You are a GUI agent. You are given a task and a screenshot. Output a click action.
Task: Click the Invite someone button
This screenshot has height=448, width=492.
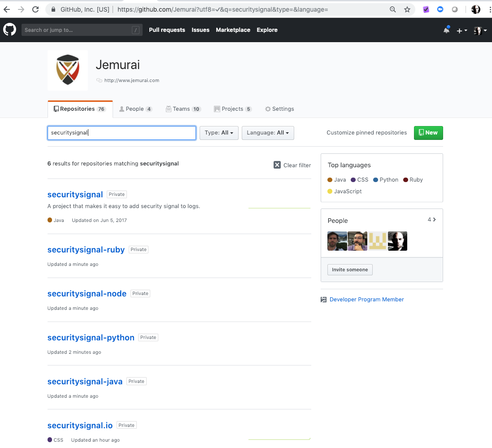(350, 270)
